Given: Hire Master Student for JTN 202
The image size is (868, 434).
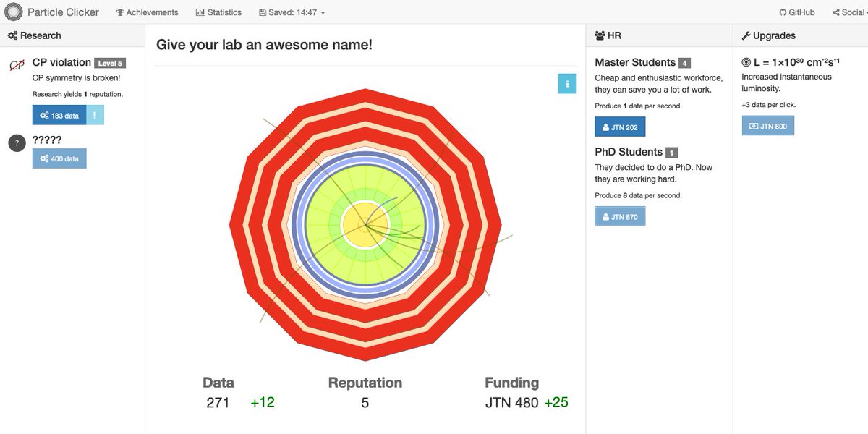Looking at the screenshot, I should [x=620, y=127].
